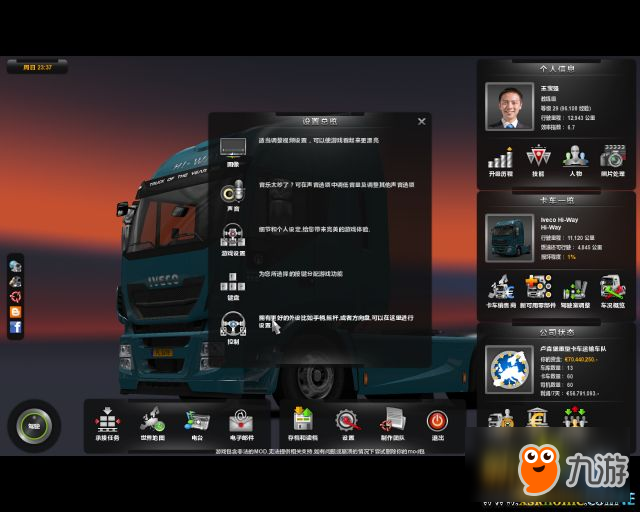Click the driver portrait photo

[x=509, y=106]
